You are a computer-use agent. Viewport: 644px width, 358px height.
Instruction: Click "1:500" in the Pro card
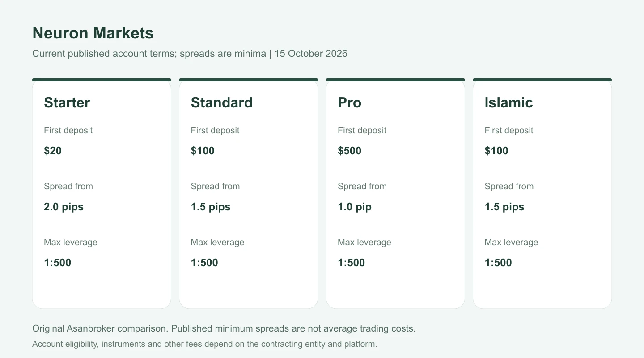pos(352,263)
